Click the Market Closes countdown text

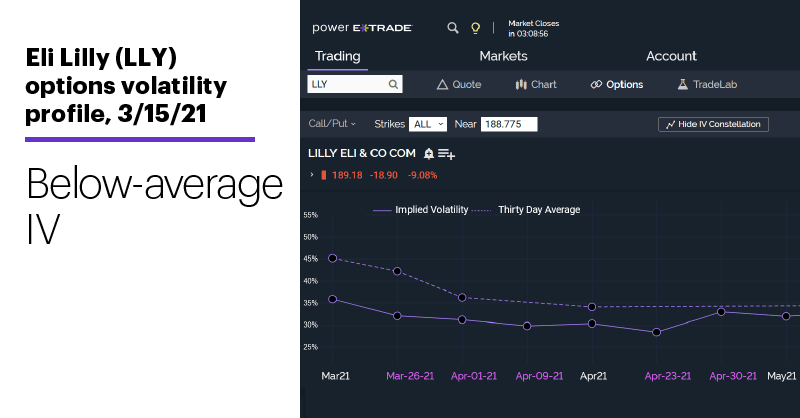click(x=534, y=29)
